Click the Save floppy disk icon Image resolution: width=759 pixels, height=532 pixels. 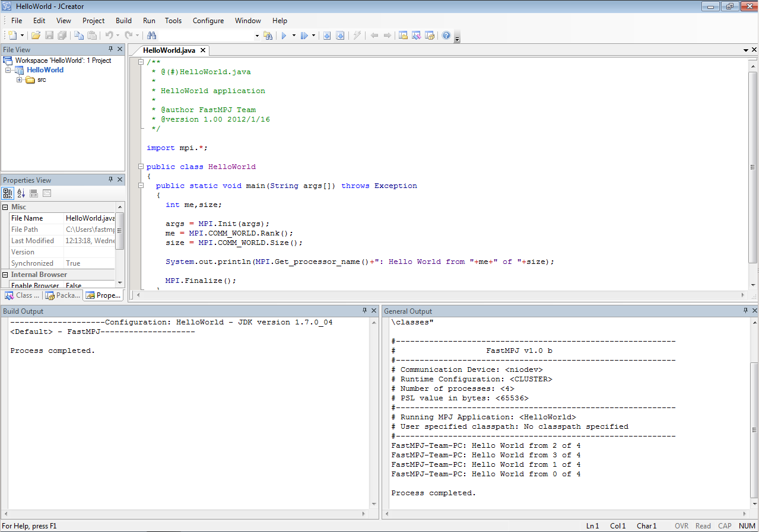tap(49, 36)
